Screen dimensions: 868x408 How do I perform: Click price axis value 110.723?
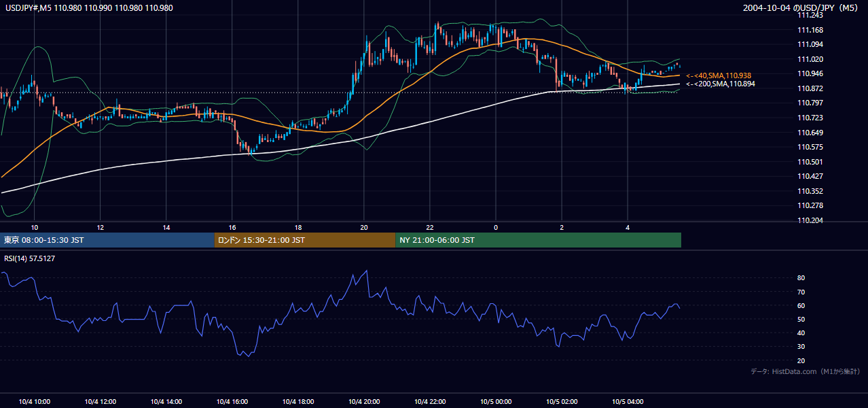tap(811, 118)
